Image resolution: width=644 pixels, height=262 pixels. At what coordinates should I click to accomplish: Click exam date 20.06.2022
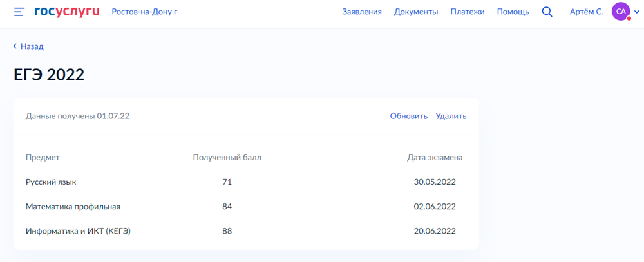click(435, 231)
